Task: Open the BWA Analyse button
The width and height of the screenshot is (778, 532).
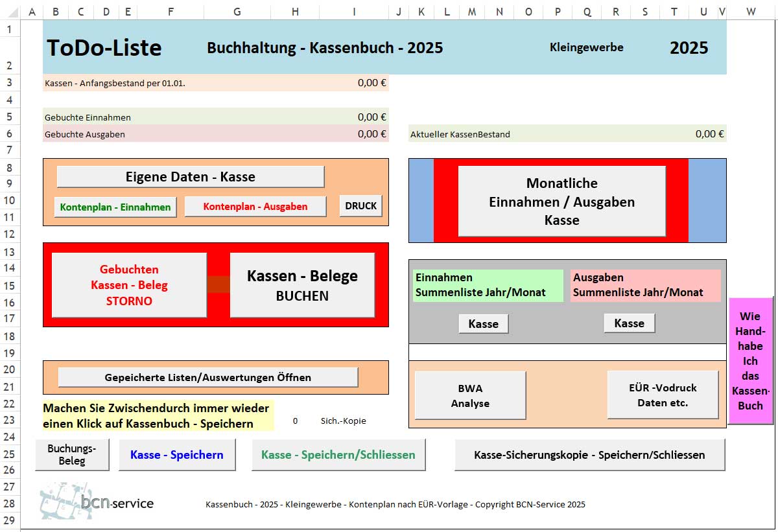Action: pyautogui.click(x=470, y=395)
